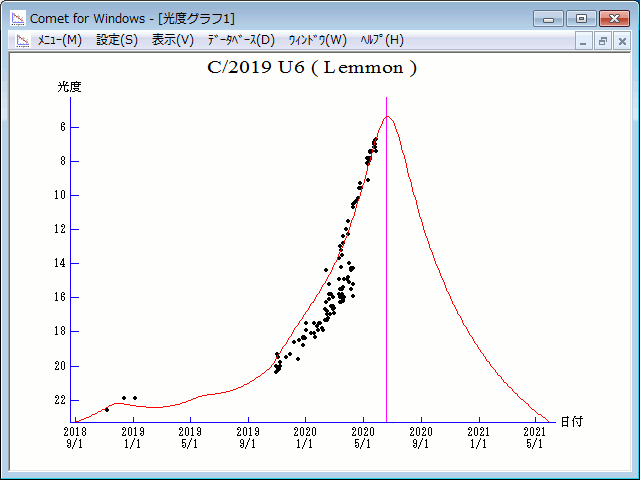
Task: Close the inner light curve graph window
Action: click(x=621, y=41)
